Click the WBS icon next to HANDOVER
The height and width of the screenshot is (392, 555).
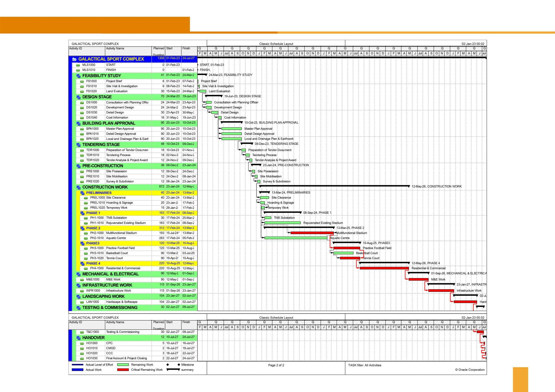[78, 338]
